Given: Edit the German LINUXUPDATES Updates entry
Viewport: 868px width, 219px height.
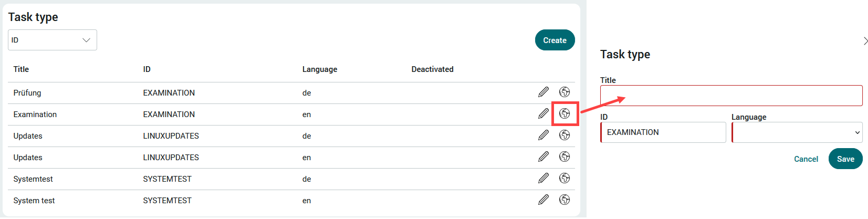Looking at the screenshot, I should tap(543, 135).
